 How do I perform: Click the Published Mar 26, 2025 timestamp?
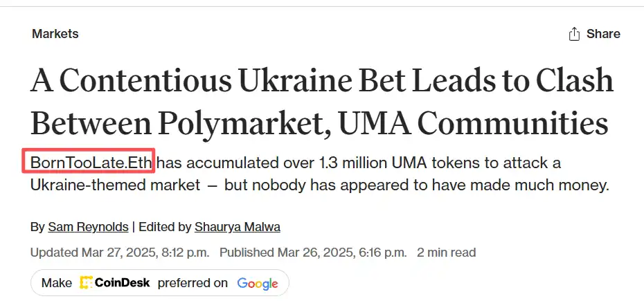[313, 253]
